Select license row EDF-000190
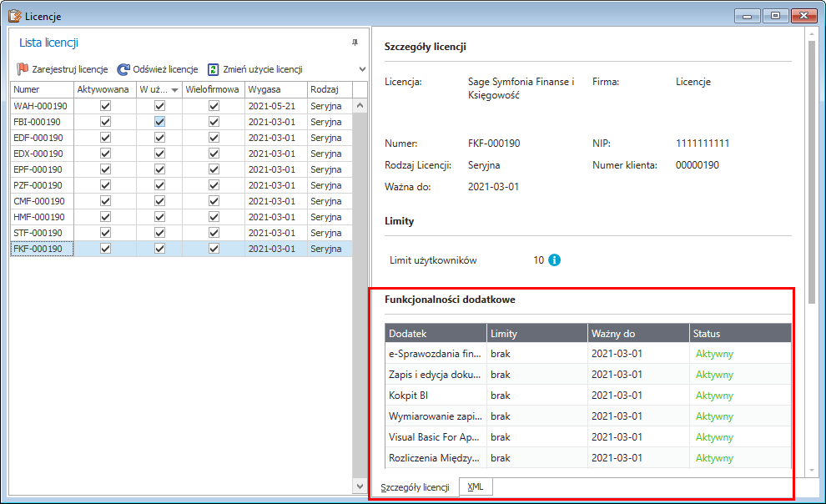826x504 pixels. tap(181, 138)
